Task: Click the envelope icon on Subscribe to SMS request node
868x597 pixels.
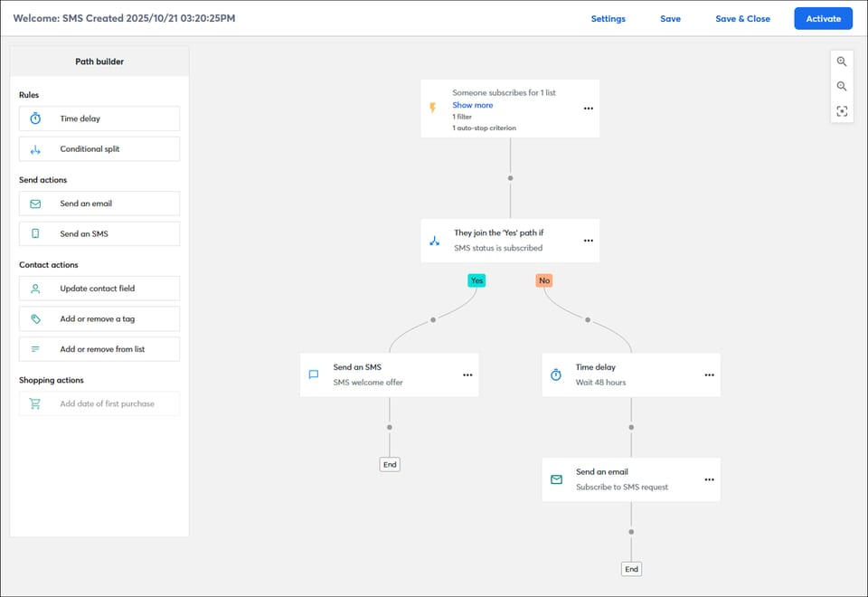Action: point(556,479)
